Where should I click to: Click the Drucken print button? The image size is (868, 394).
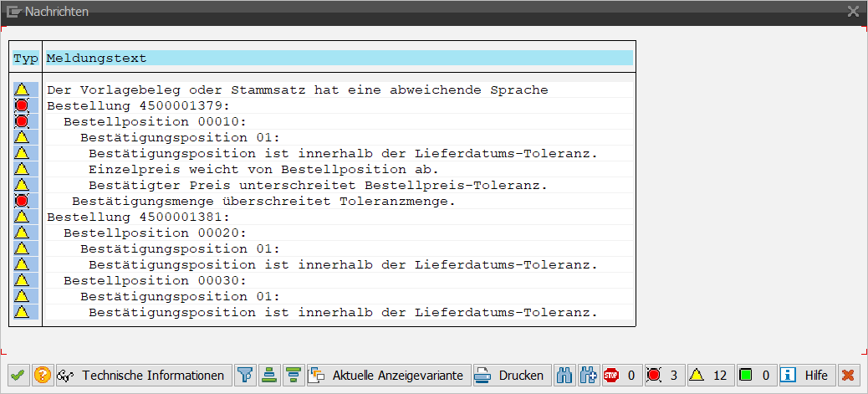point(509,376)
